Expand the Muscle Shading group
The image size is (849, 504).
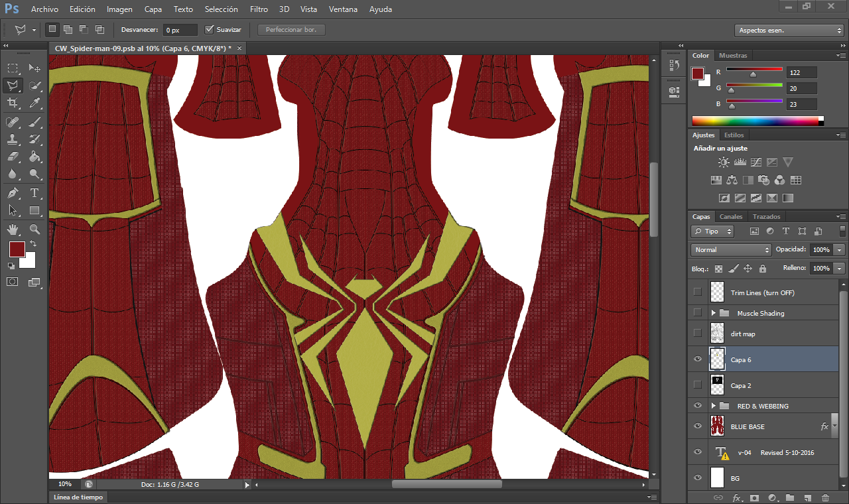(714, 313)
